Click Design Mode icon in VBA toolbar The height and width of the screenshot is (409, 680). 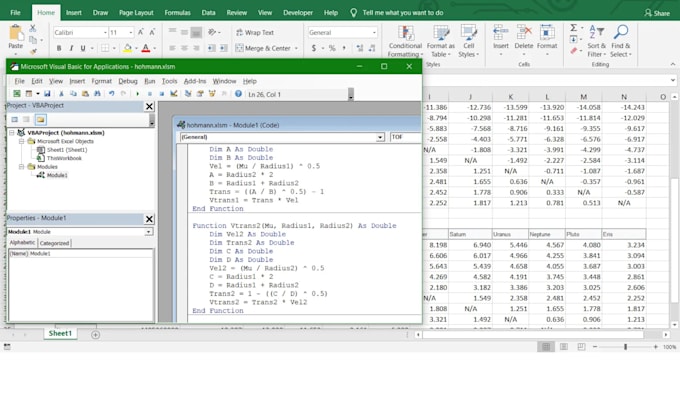click(x=174, y=94)
